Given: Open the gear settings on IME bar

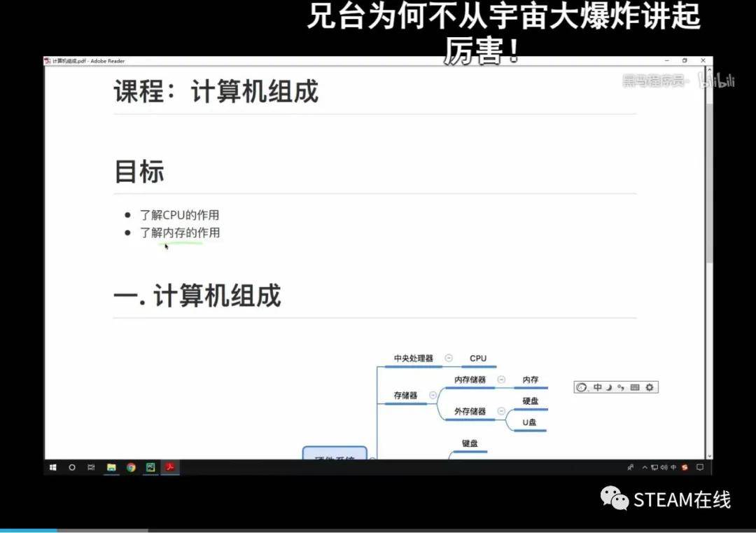Looking at the screenshot, I should (650, 387).
